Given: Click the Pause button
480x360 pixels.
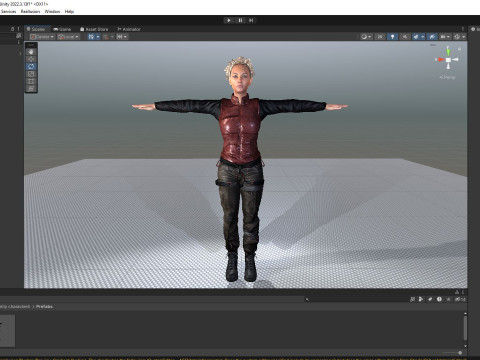Looking at the screenshot, I should 240,20.
